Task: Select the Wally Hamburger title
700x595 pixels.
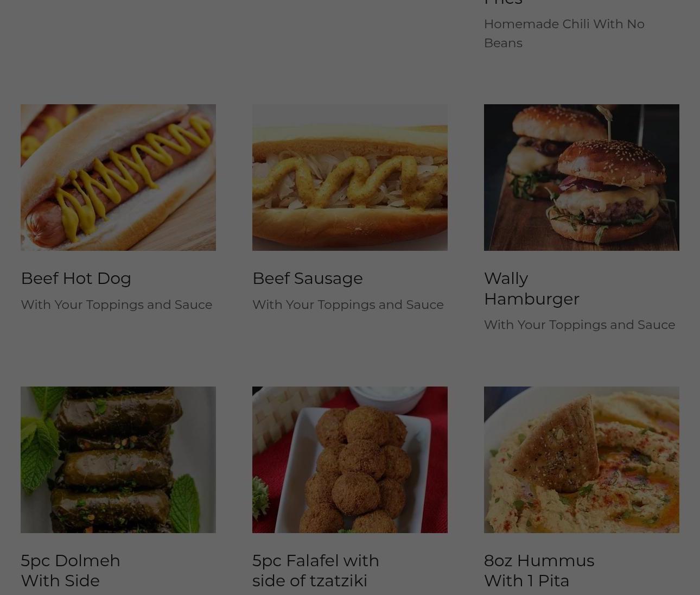Action: (532, 288)
